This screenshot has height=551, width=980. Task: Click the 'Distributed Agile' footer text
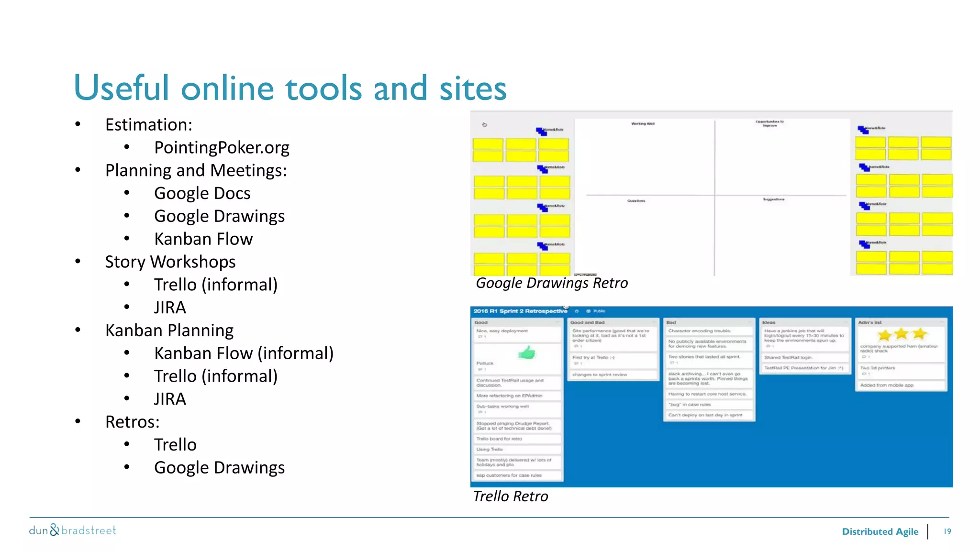[880, 531]
